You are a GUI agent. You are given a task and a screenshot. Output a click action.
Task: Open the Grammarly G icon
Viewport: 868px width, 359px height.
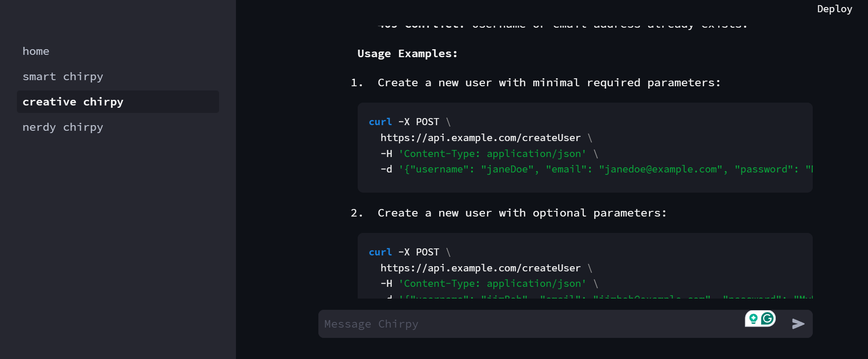767,319
